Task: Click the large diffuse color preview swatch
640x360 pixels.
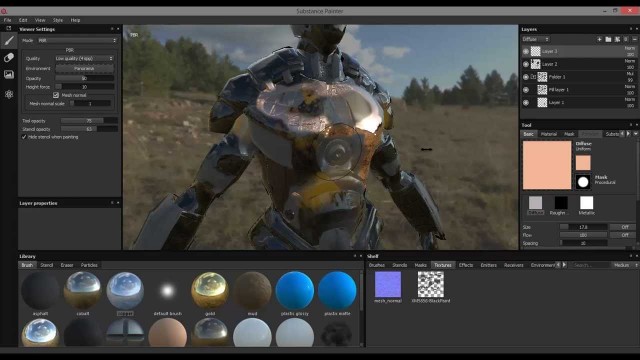Action: point(547,165)
